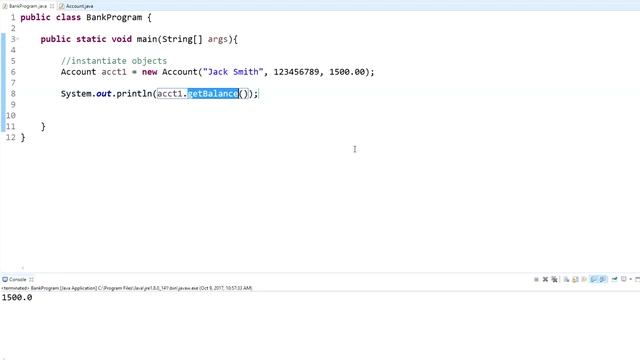
Task: Open console selection dropdown arrow
Action: tap(631, 280)
